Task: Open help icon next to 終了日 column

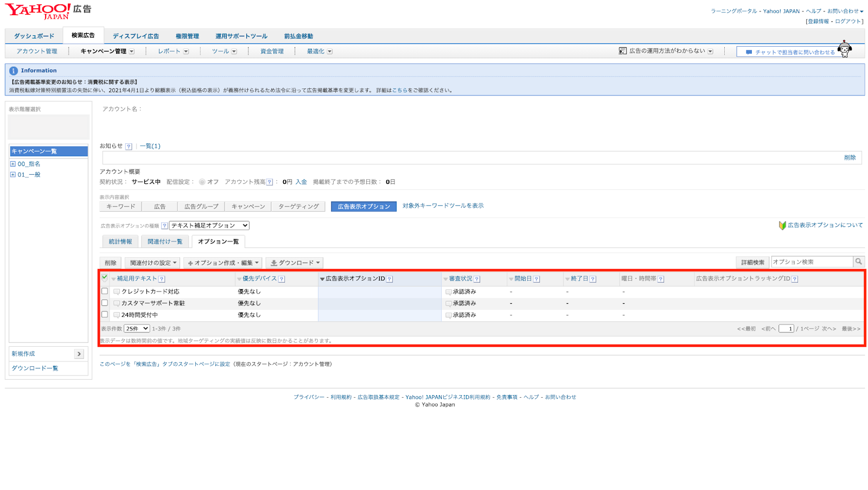Action: [593, 279]
